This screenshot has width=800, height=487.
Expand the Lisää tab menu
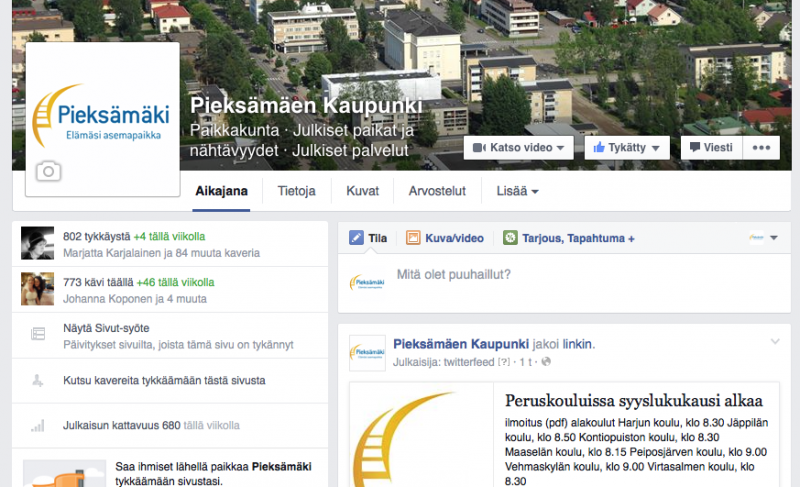click(517, 191)
